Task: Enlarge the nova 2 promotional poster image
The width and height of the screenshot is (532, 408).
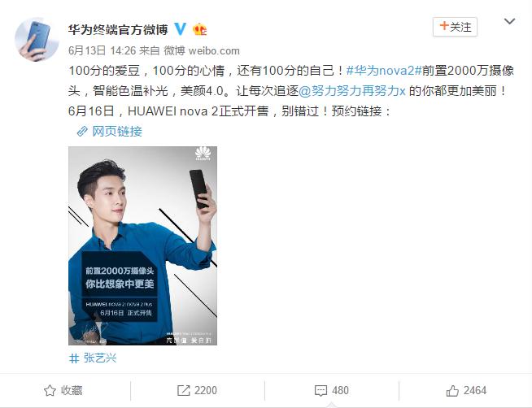Action: (143, 245)
